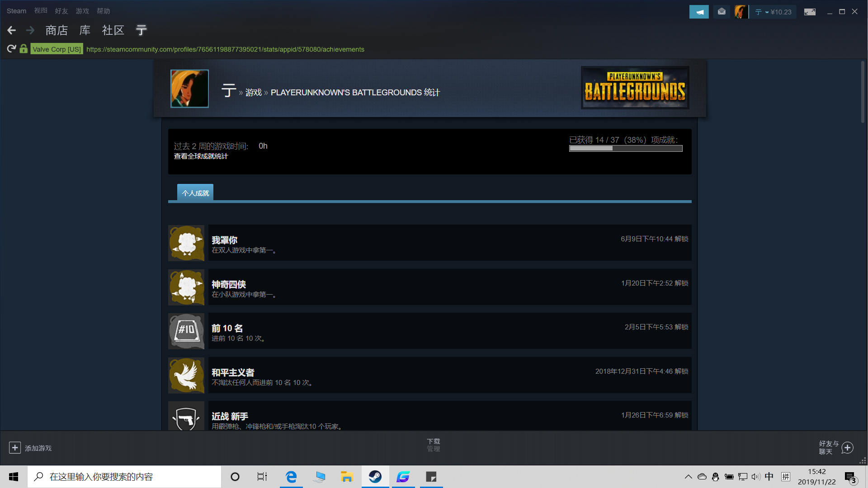Viewport: 868px width, 488px height.
Task: Open the 游戏 menu
Action: pyautogui.click(x=82, y=11)
